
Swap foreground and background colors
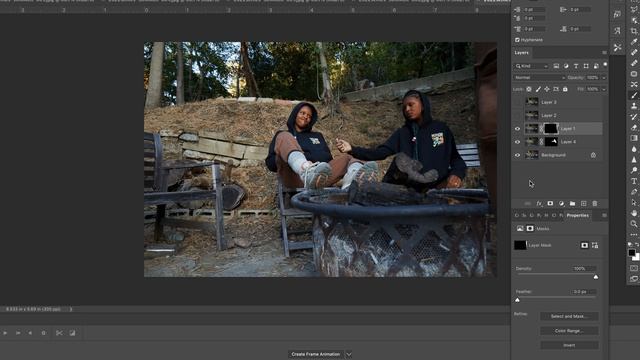pyautogui.click(x=637, y=244)
